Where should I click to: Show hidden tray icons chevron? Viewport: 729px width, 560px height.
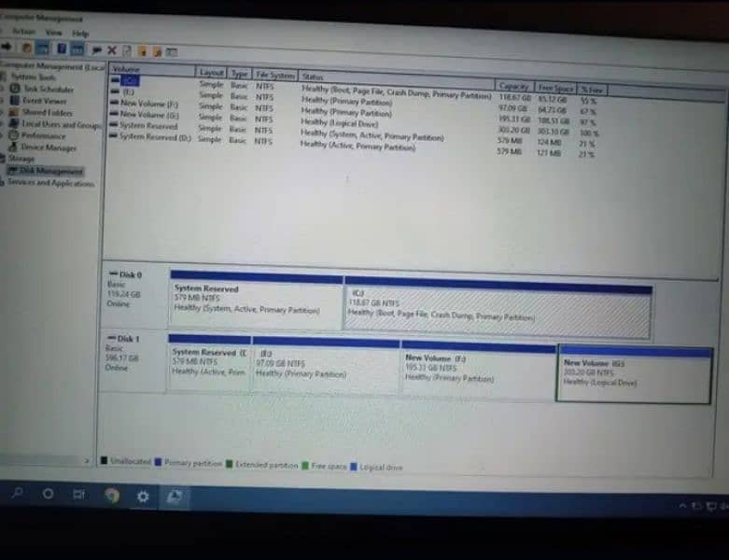point(682,506)
